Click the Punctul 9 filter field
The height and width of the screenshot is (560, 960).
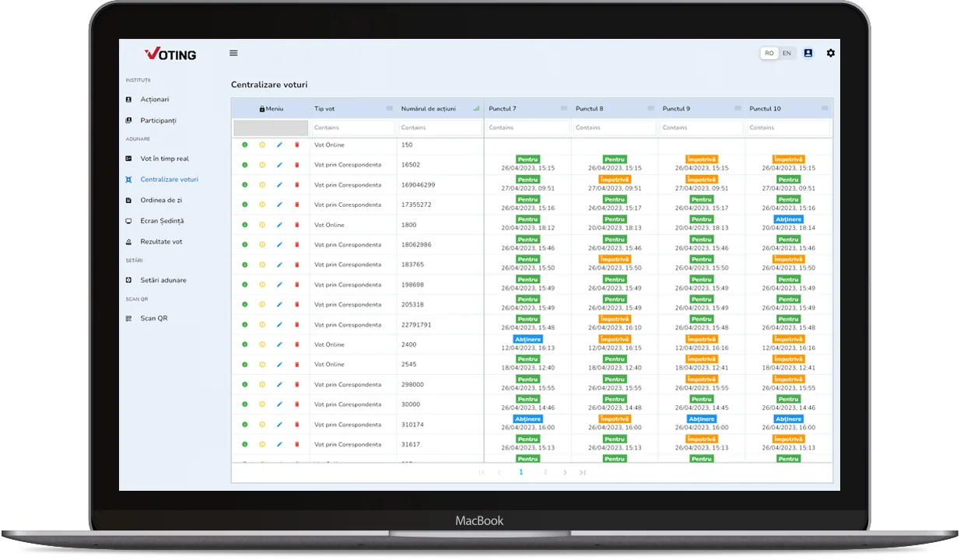(x=702, y=128)
